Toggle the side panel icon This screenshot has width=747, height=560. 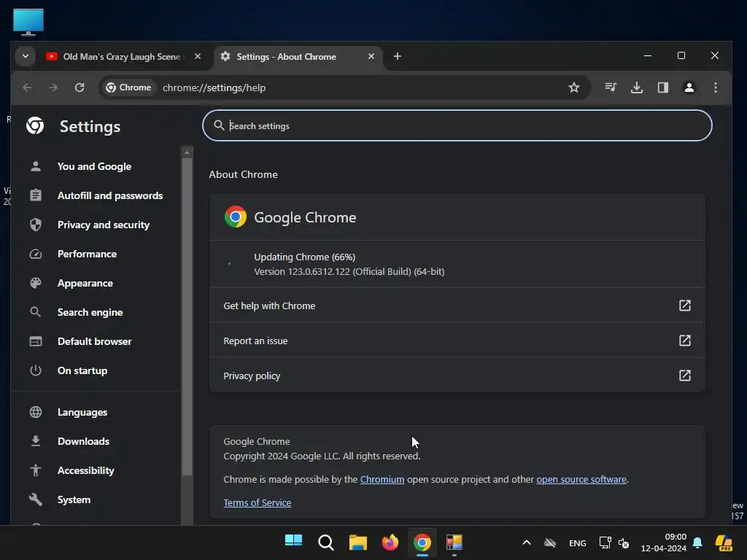(663, 87)
